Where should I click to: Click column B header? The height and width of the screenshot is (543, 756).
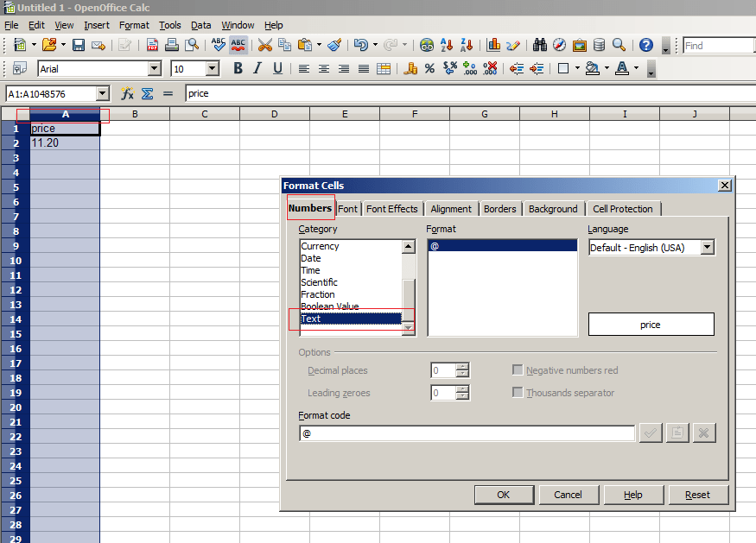pyautogui.click(x=135, y=114)
